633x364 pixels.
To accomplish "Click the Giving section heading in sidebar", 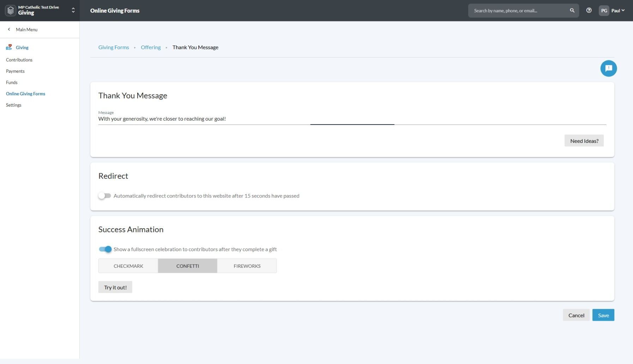I will click(22, 48).
